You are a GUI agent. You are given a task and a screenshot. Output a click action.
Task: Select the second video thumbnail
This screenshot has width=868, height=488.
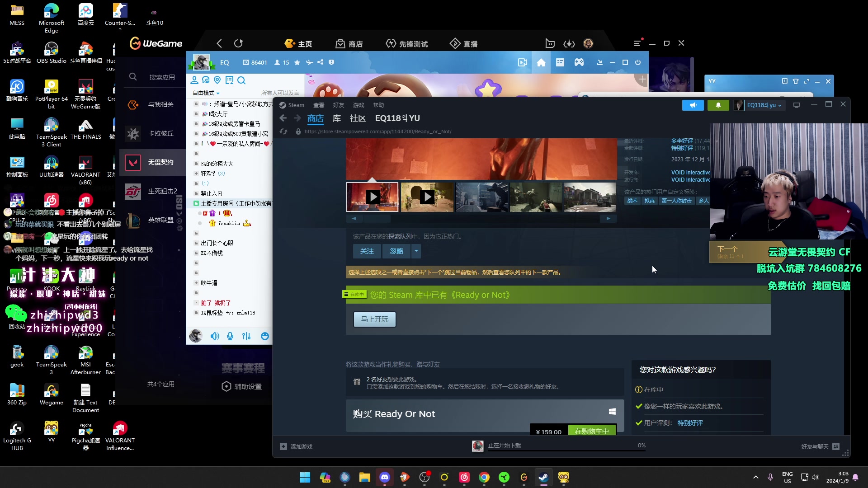427,197
